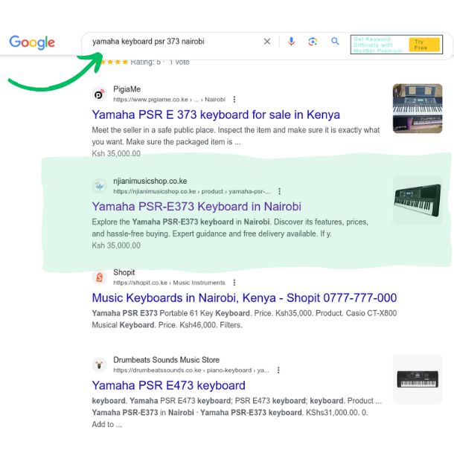
Task: Start voice search with the microphone icon
Action: pos(291,42)
